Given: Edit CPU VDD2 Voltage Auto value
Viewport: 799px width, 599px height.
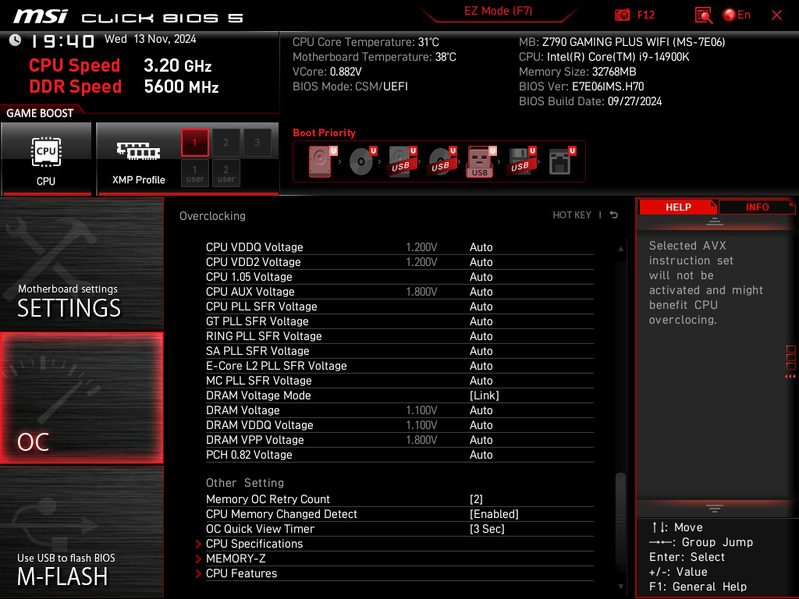Looking at the screenshot, I should pos(481,262).
